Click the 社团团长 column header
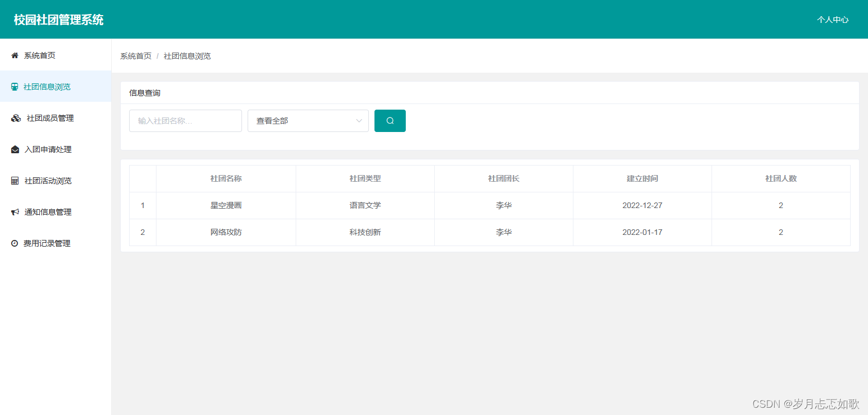This screenshot has width=868, height=415. [x=504, y=178]
